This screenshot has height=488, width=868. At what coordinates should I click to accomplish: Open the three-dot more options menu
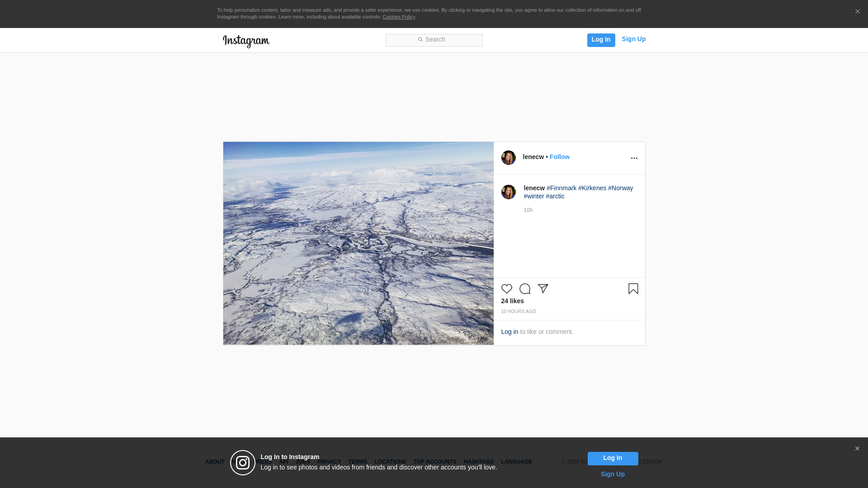[634, 158]
